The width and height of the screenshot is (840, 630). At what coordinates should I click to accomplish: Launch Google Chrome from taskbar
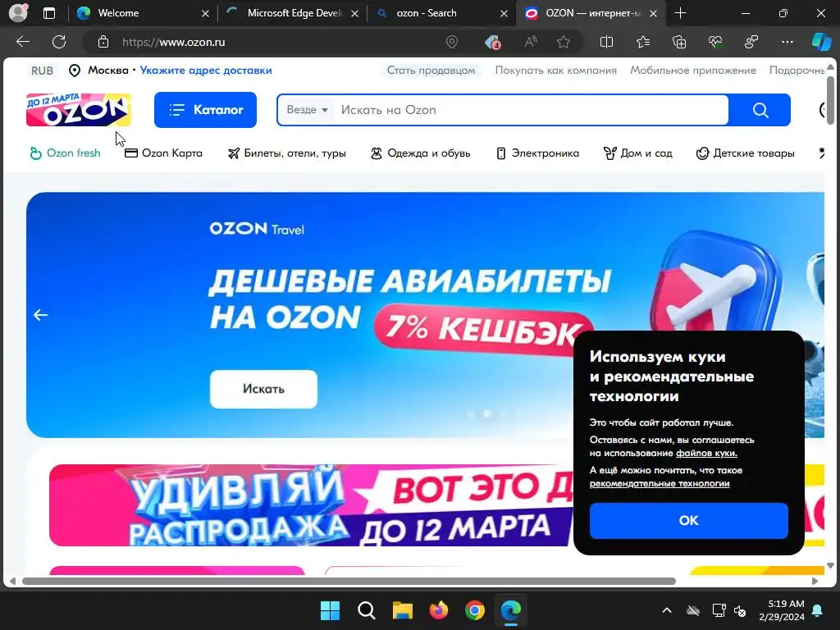click(475, 610)
